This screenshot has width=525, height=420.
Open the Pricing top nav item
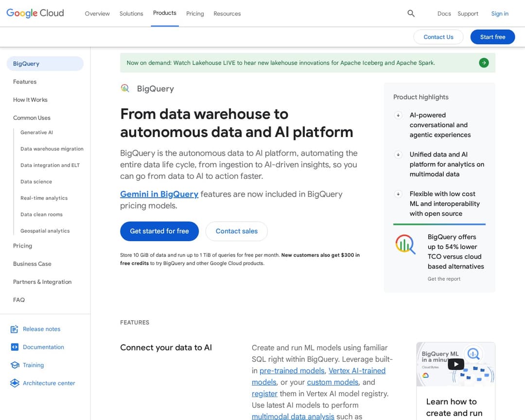click(x=195, y=14)
